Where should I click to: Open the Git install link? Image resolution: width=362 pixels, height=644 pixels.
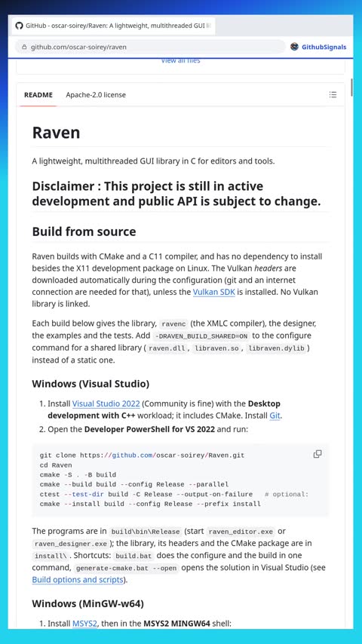[x=275, y=416]
